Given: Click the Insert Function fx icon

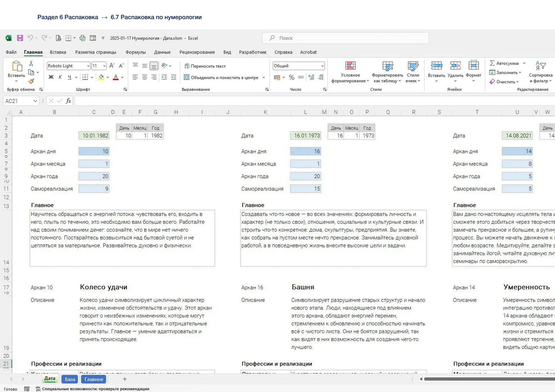Looking at the screenshot, I should tap(68, 101).
